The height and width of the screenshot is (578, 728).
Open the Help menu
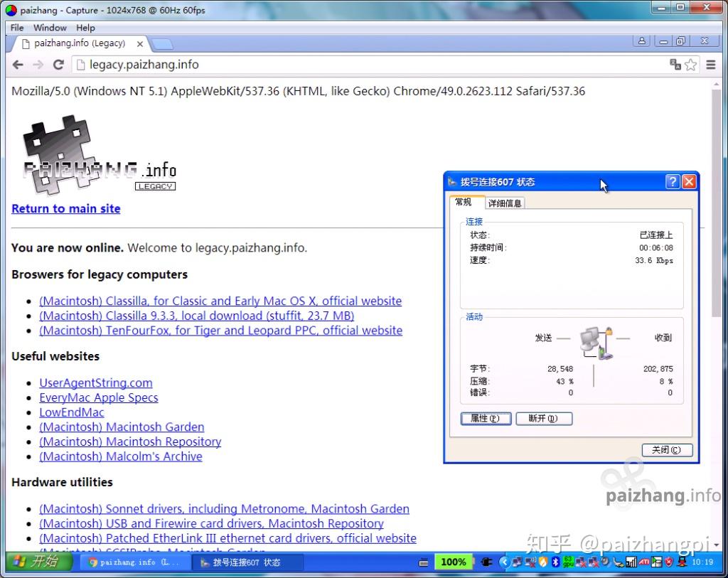[85, 28]
